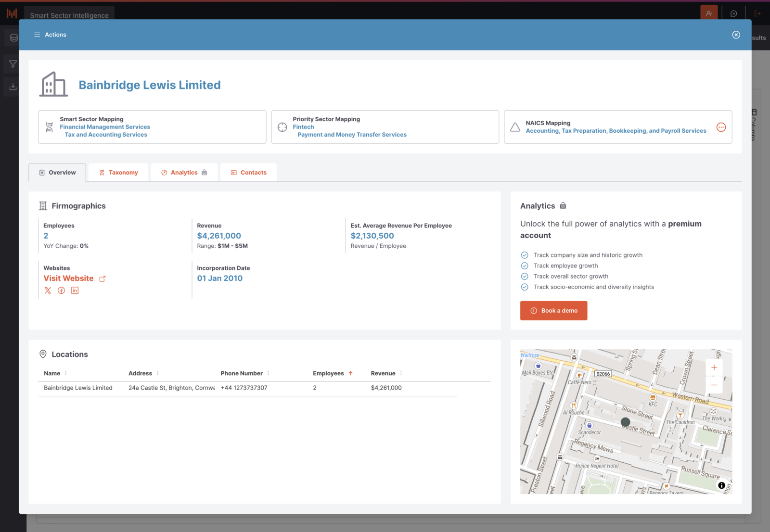Click the Firmographics building icon
The height and width of the screenshot is (532, 770).
point(43,206)
